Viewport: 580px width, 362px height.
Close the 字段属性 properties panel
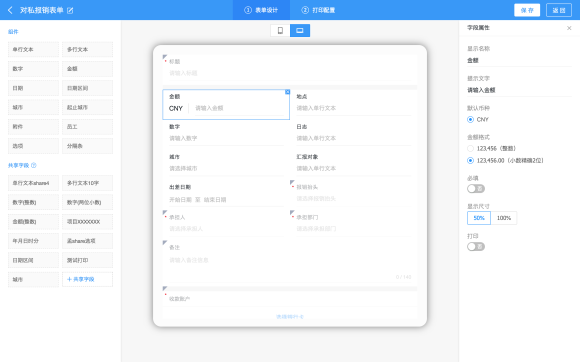coord(569,28)
